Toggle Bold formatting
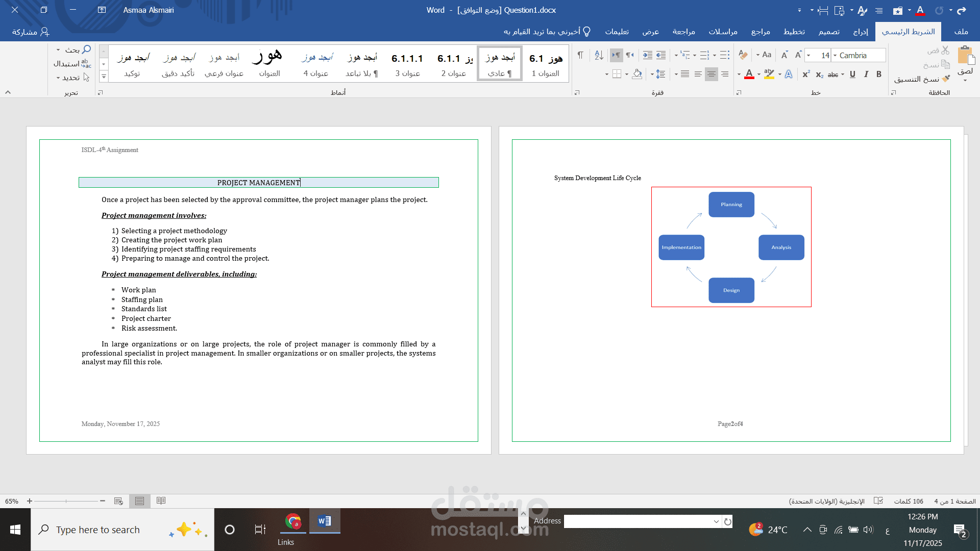The width and height of the screenshot is (980, 551). (879, 74)
